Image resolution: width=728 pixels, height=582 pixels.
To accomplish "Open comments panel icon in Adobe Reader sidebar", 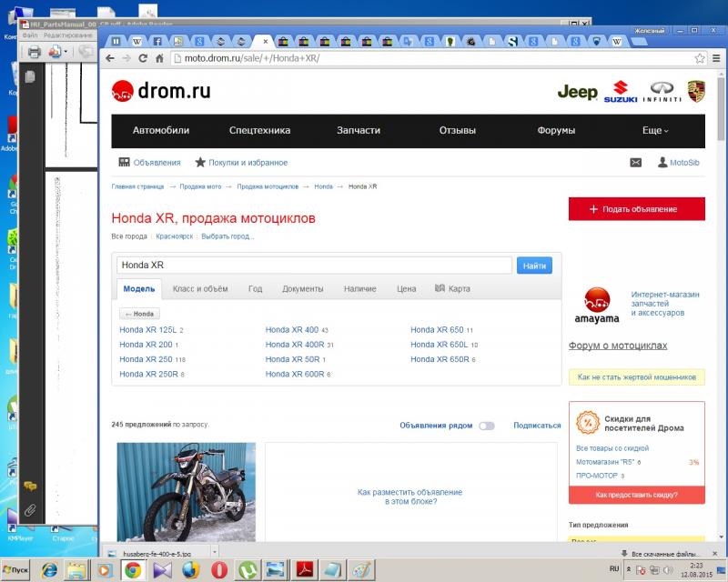I will [30, 486].
